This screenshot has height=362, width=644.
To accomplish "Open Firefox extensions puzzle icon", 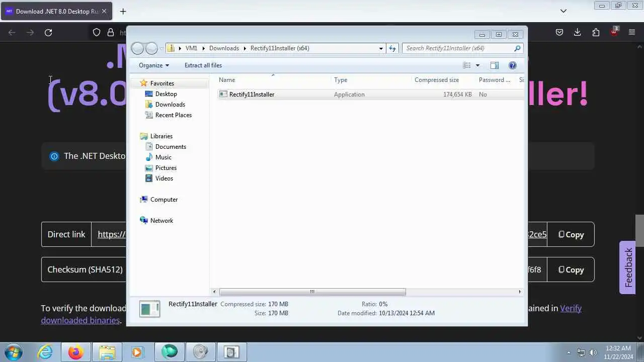I will pyautogui.click(x=596, y=32).
